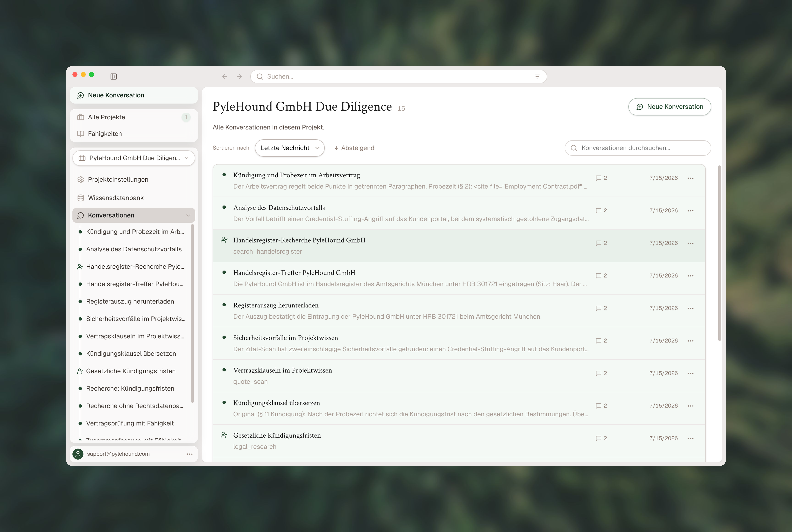Go back with the left arrow
This screenshot has width=792, height=532.
pos(224,76)
